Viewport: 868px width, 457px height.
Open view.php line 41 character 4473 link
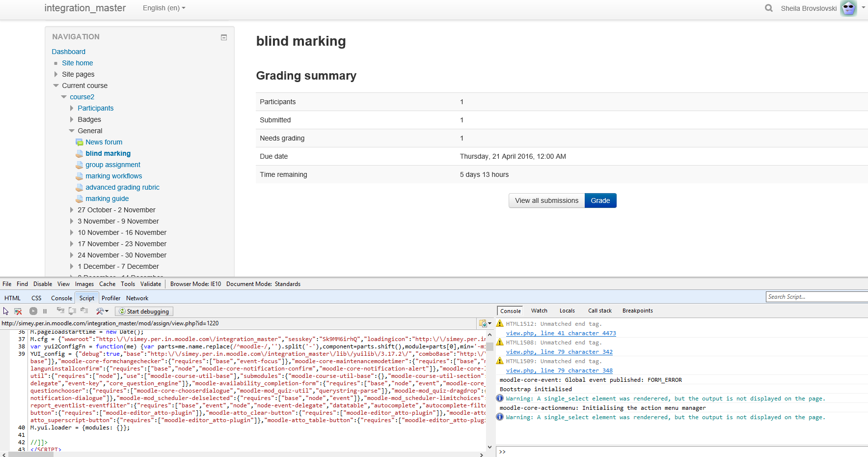click(x=561, y=333)
